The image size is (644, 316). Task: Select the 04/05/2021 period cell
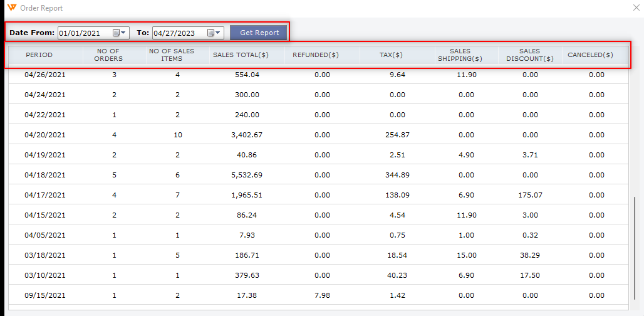44,235
